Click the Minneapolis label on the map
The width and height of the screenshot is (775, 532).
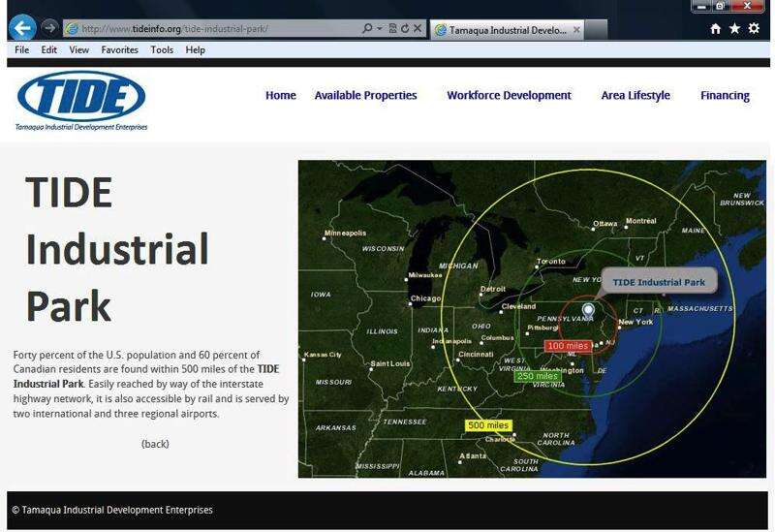pos(345,233)
